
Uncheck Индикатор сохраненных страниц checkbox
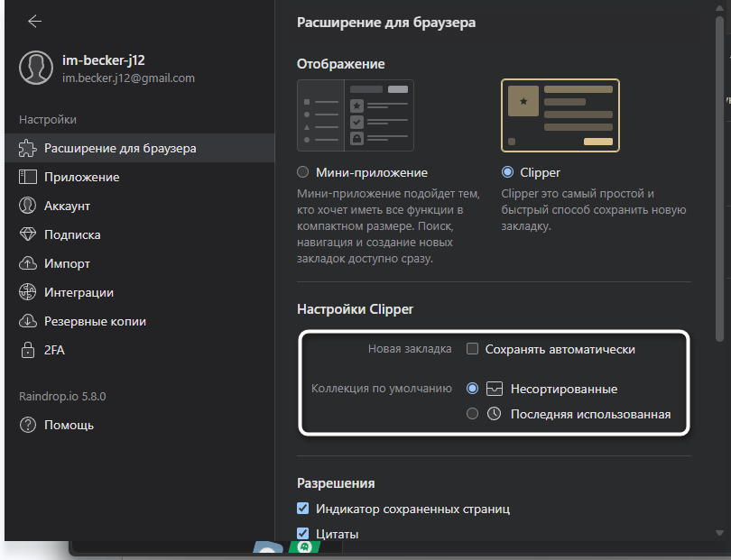[303, 509]
